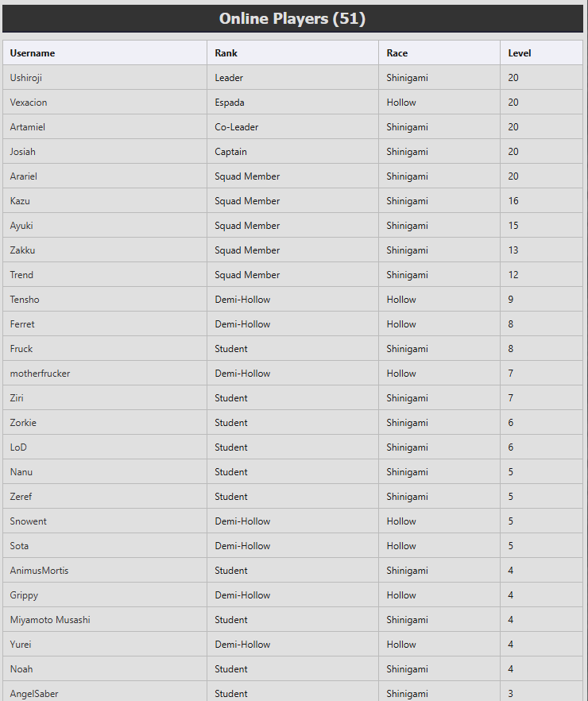Click username Kazu in the list

point(20,201)
